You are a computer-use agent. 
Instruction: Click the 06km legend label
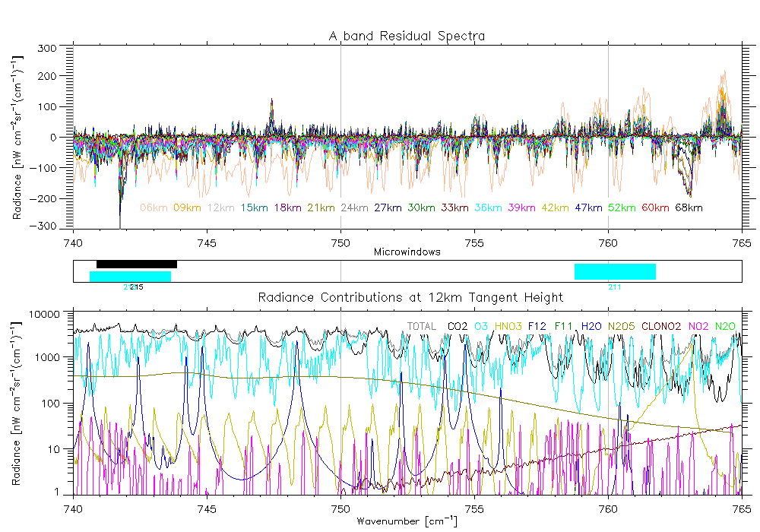pyautogui.click(x=154, y=207)
